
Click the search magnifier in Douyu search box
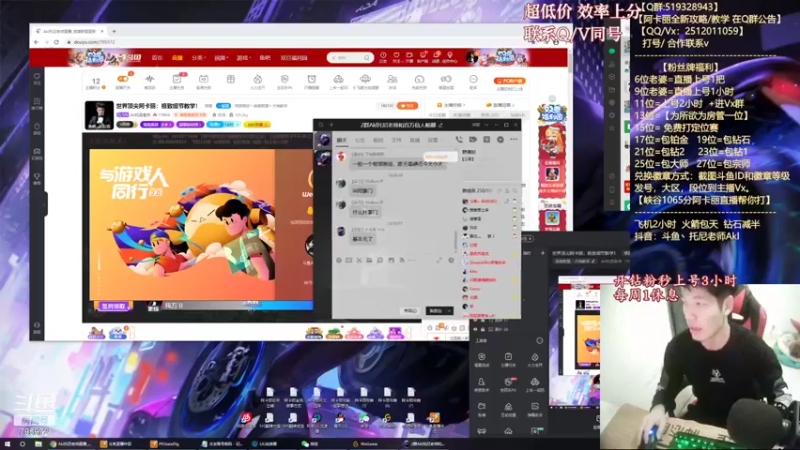tap(366, 58)
